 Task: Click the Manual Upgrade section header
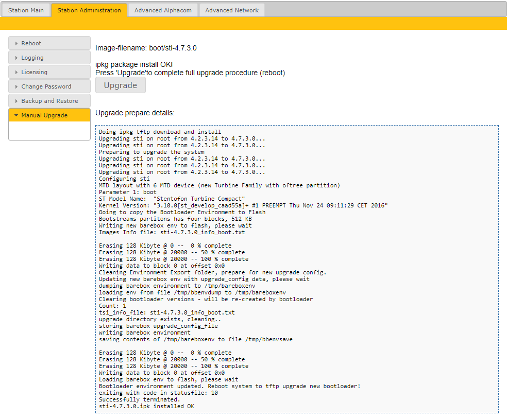coord(49,115)
